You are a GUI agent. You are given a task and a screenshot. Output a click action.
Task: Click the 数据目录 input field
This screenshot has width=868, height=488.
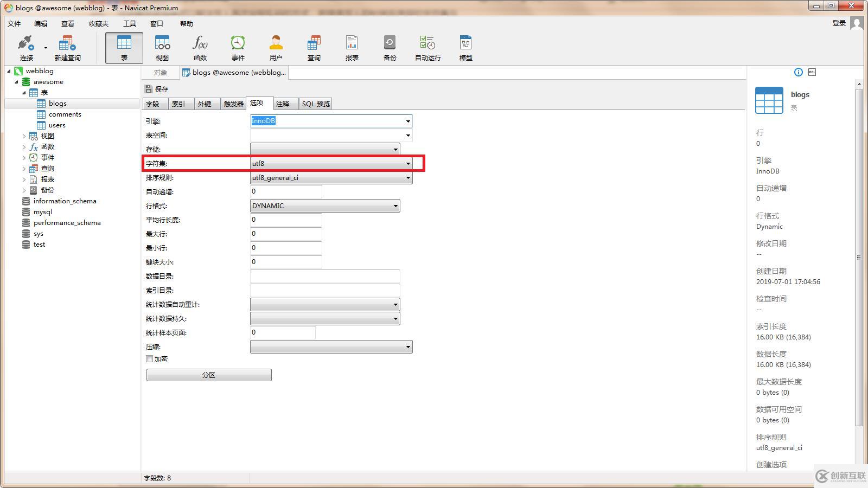[325, 276]
